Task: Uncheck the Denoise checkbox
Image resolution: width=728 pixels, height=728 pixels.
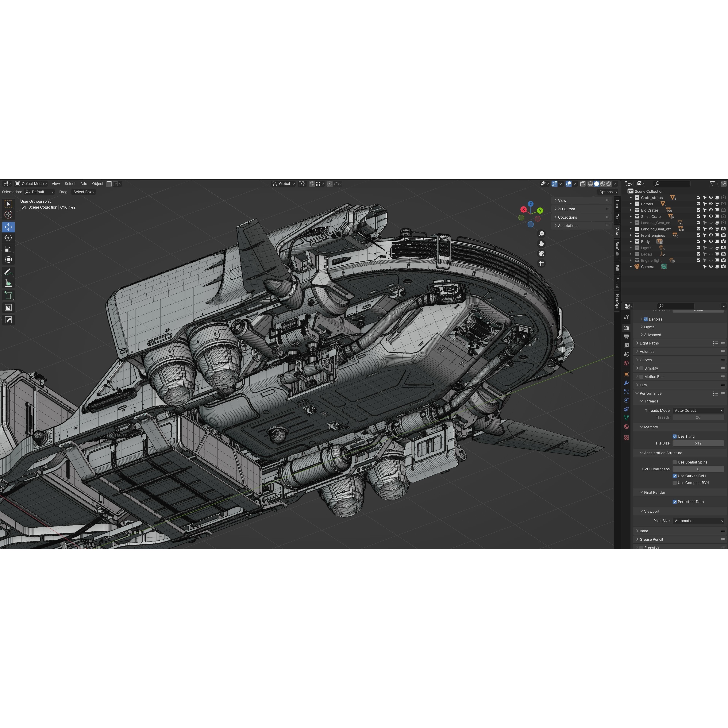Action: click(x=645, y=319)
